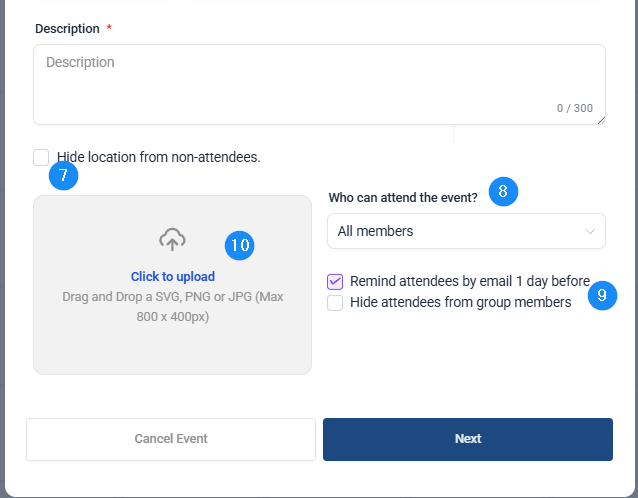638x498 pixels.
Task: Click the blue number 9 badge
Action: [601, 295]
